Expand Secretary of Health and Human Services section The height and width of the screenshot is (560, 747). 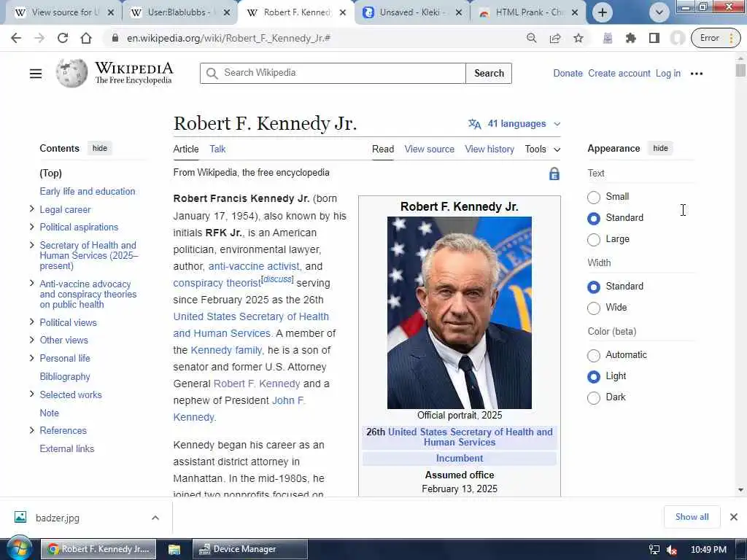(x=32, y=245)
